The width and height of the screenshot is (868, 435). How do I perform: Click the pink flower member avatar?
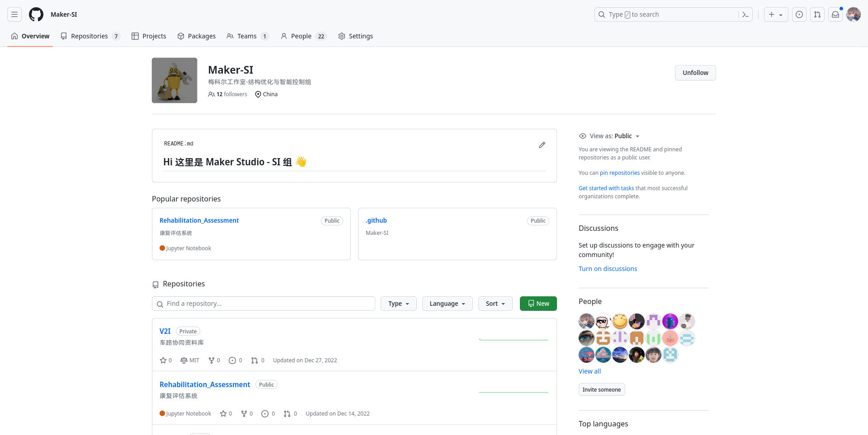pyautogui.click(x=670, y=338)
